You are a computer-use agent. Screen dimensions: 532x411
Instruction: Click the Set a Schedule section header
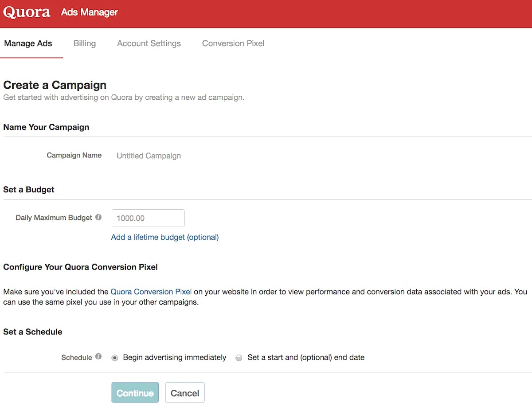pos(32,331)
